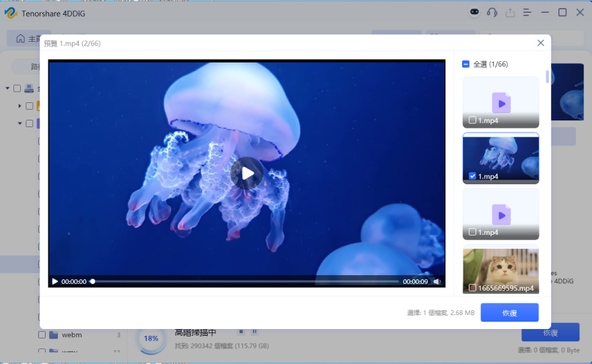Play the video with the center play button
The height and width of the screenshot is (364, 592).
tap(247, 174)
